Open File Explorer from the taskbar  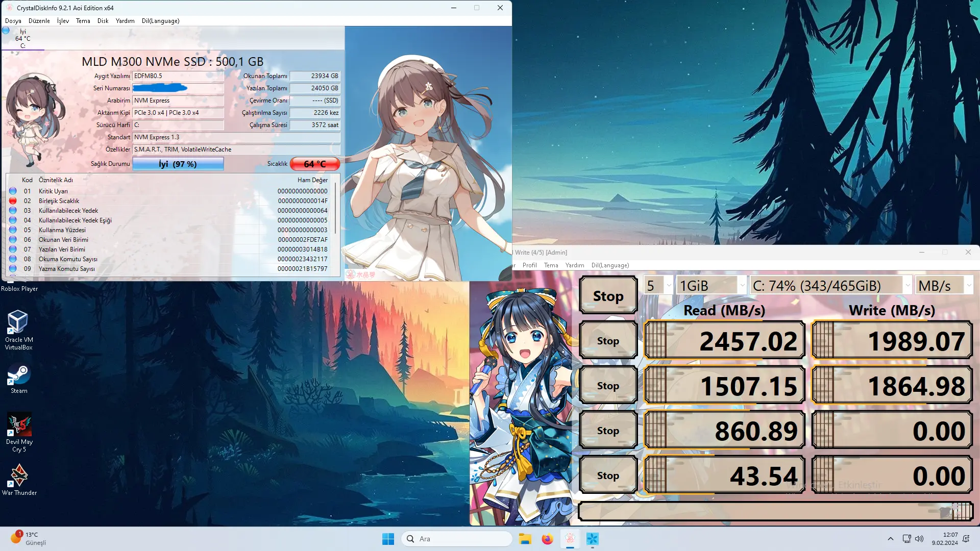(x=525, y=539)
